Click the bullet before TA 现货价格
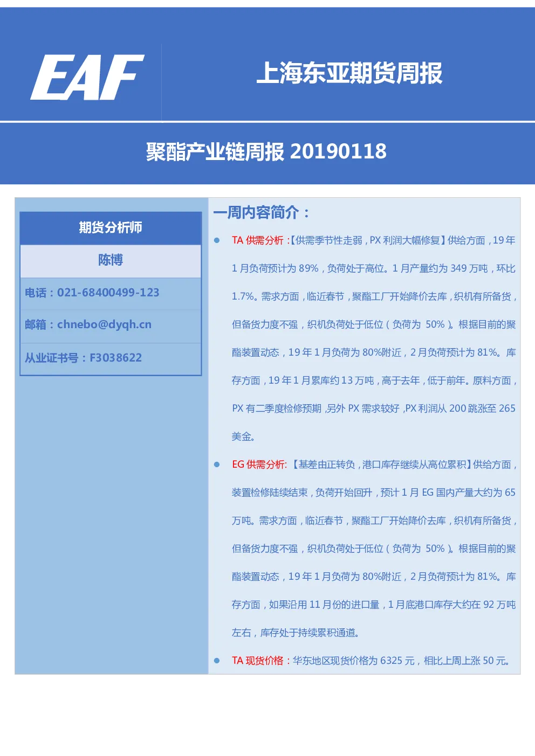 [x=217, y=661]
